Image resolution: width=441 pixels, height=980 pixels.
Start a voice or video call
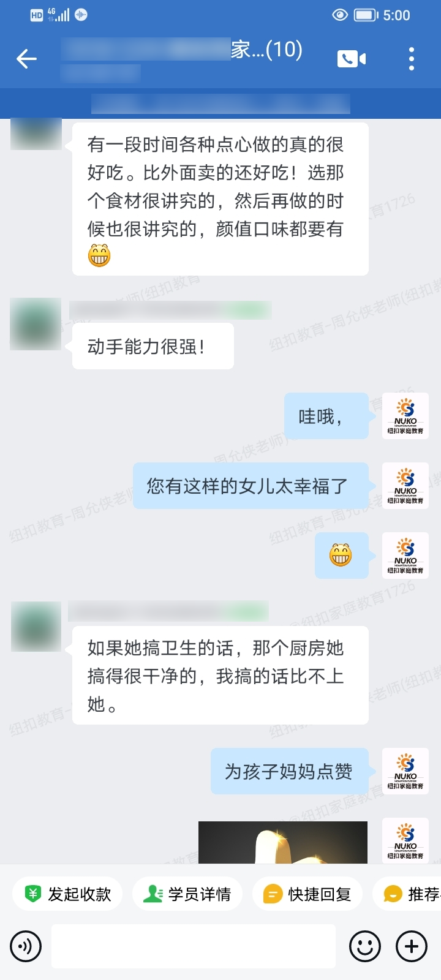tap(352, 59)
